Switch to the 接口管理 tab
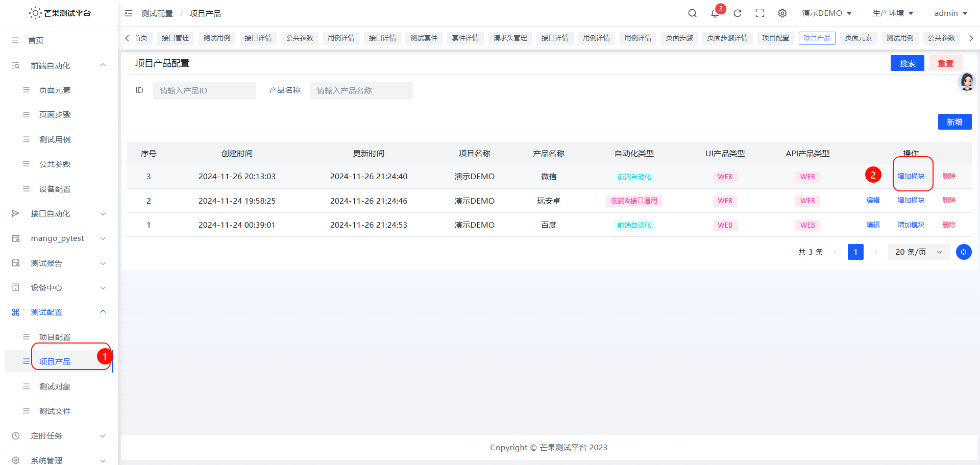This screenshot has width=980, height=465. (175, 38)
